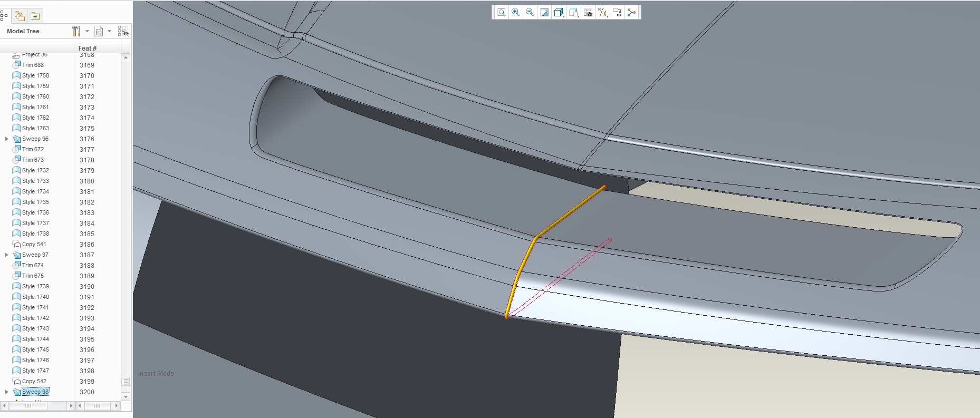Viewport: 980px width, 418px height.
Task: Click the Style 1740 feature icon
Action: coord(16,297)
